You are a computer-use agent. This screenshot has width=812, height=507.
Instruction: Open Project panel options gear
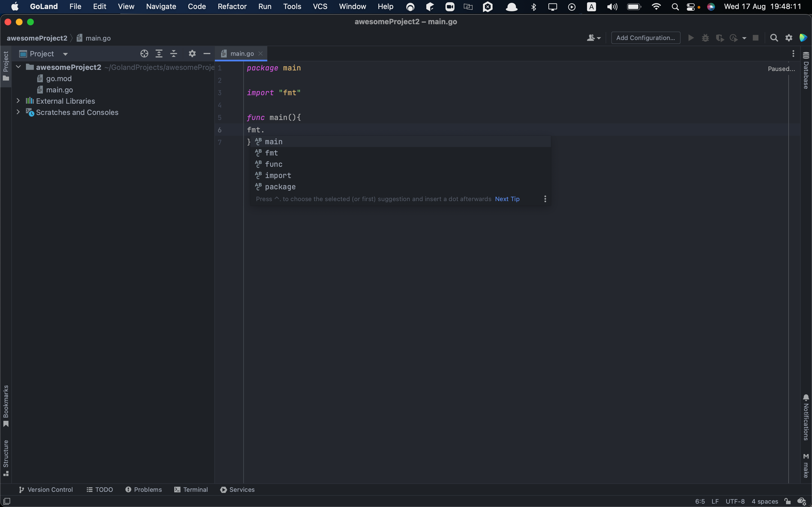coord(192,54)
